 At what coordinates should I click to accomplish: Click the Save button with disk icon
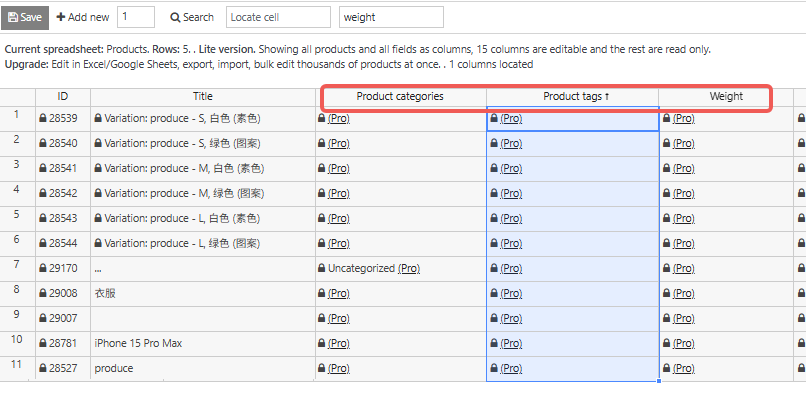pos(25,17)
